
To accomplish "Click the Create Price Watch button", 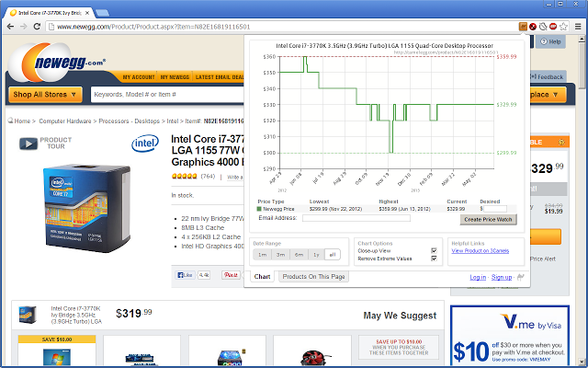I will click(x=488, y=219).
